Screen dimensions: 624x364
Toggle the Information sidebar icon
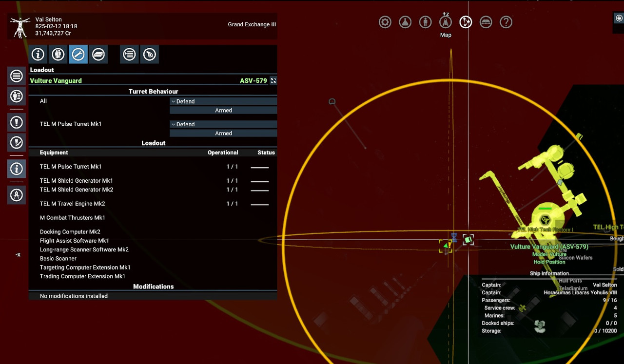[17, 169]
